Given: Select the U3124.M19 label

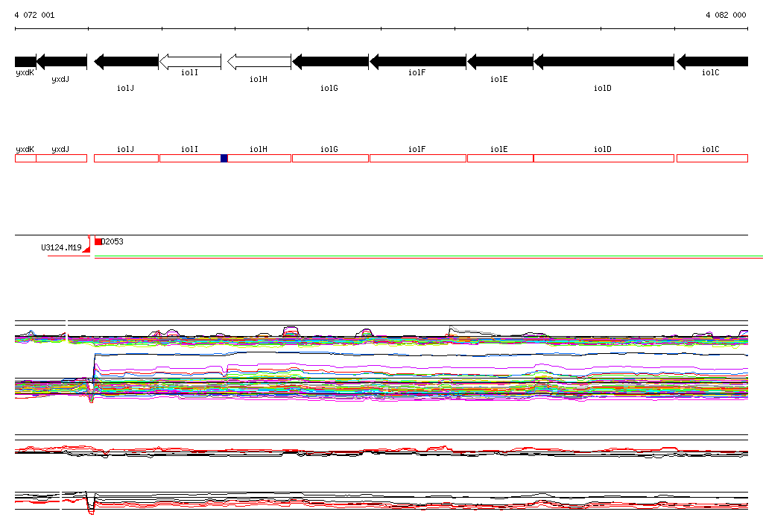Looking at the screenshot, I should (61, 247).
